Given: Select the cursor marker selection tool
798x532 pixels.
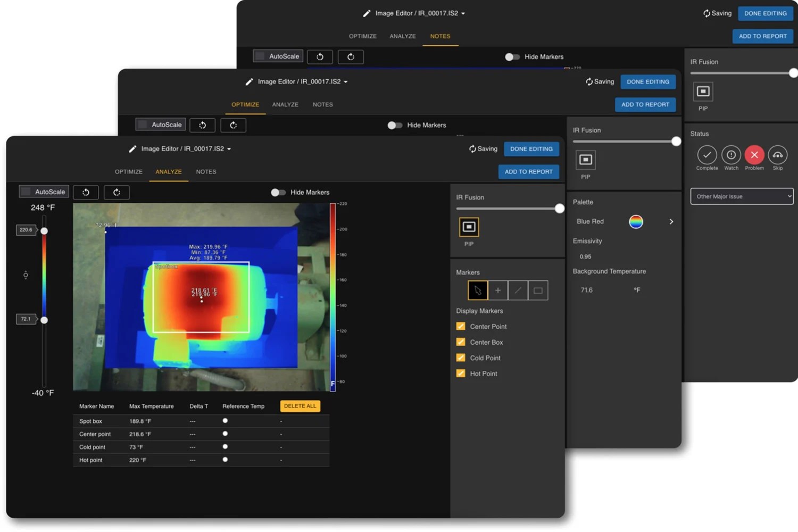Looking at the screenshot, I should pos(477,290).
